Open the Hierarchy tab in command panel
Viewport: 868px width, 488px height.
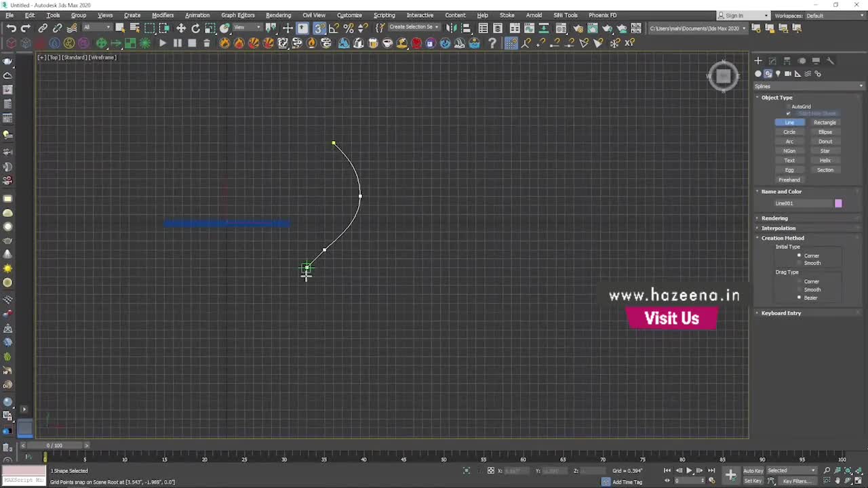pos(787,60)
